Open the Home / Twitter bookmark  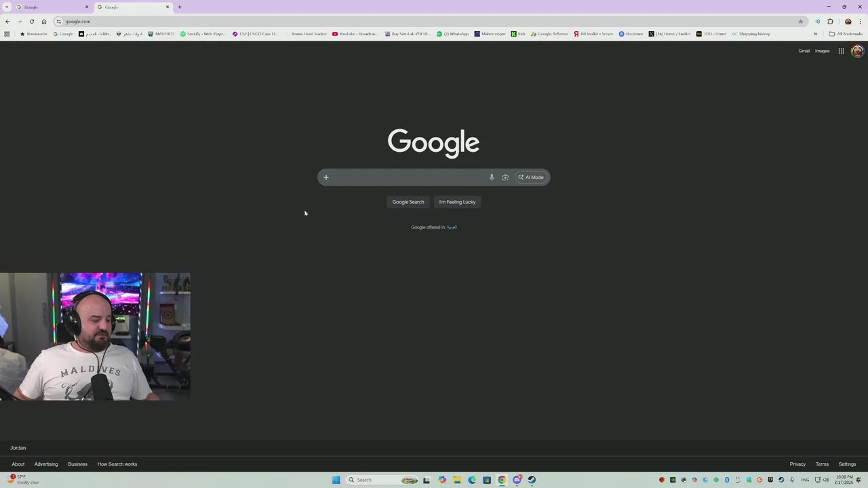point(669,34)
